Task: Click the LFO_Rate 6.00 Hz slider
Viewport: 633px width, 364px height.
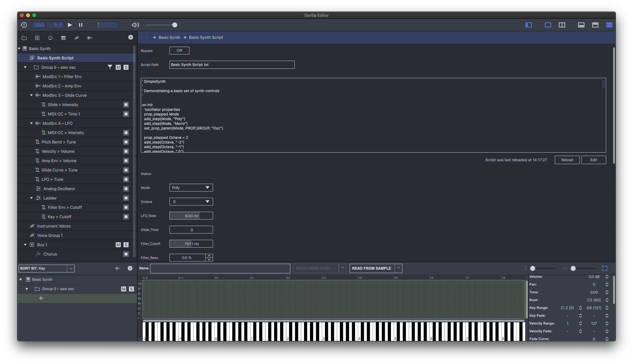Action: (x=191, y=215)
